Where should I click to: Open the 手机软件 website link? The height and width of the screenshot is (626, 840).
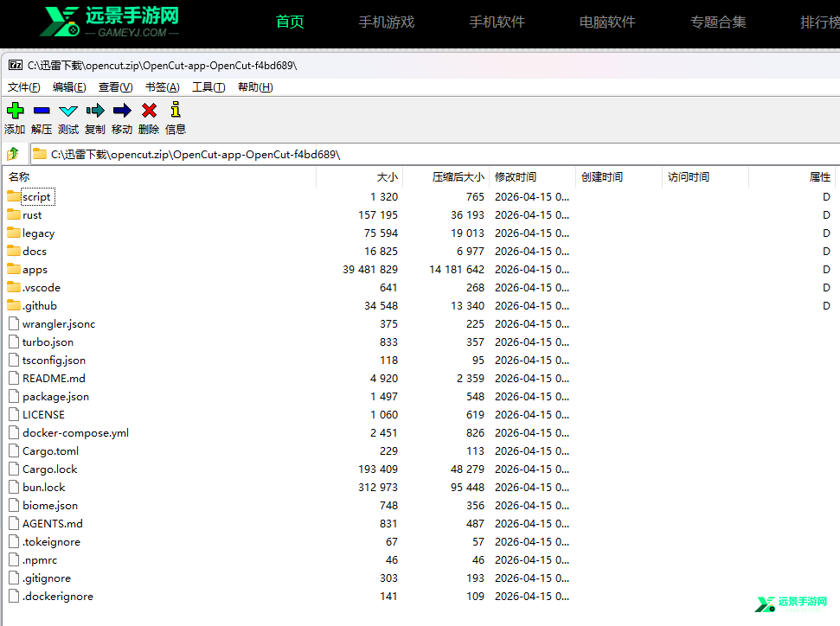pos(497,22)
